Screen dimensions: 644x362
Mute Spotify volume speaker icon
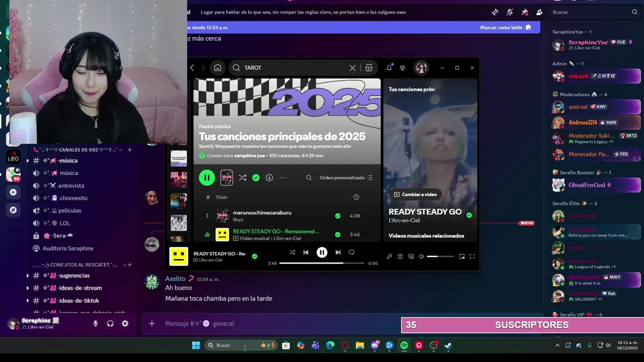point(422,256)
